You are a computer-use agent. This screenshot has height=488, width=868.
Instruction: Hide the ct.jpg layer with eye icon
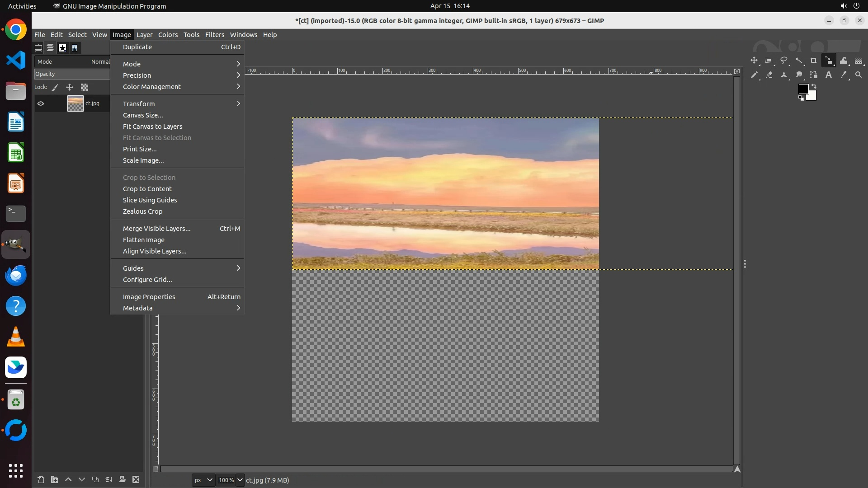pos(41,103)
